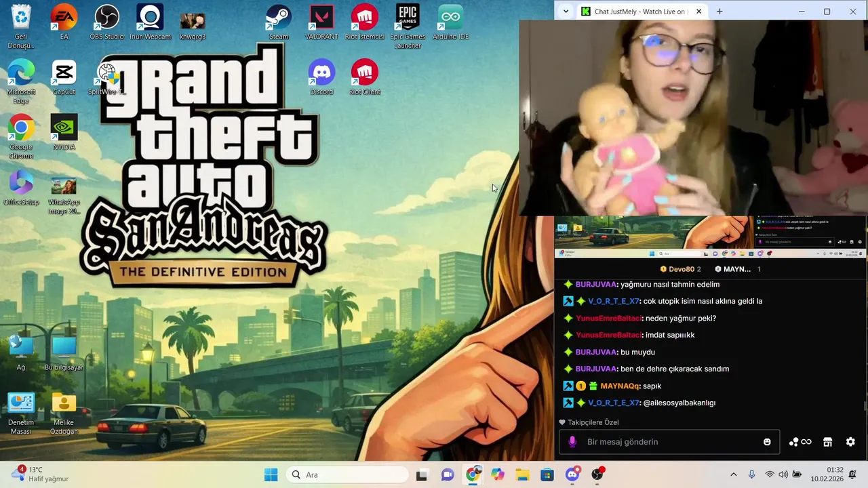The image size is (868, 488).
Task: Click the MAYN... leaderboard entry
Action: tap(738, 269)
